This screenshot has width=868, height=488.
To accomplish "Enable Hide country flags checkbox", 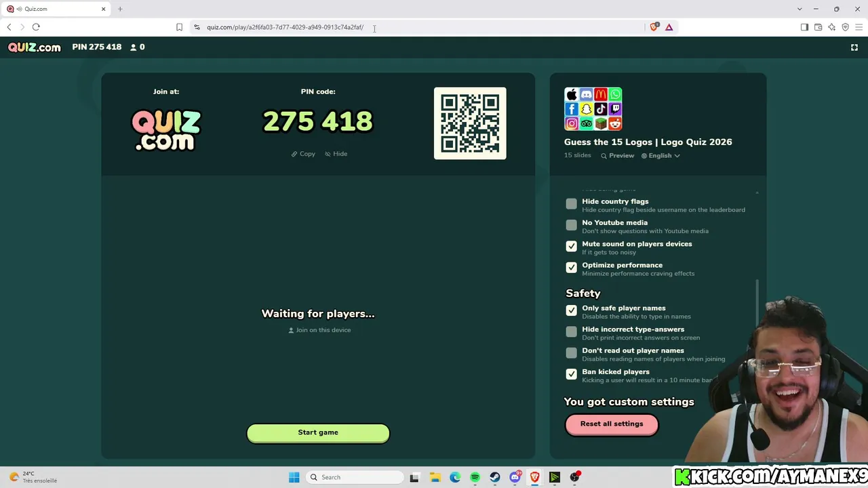I will click(572, 204).
